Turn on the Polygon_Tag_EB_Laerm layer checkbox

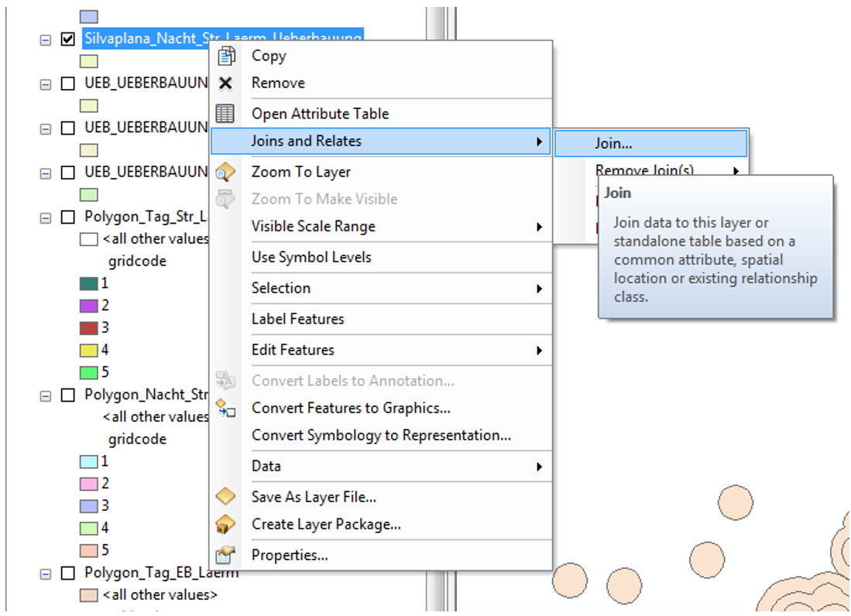point(67,573)
